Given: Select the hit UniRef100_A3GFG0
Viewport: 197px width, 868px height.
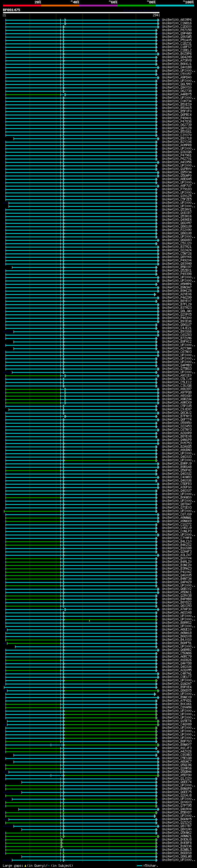Looking at the screenshot, I should (x=177, y=487).
